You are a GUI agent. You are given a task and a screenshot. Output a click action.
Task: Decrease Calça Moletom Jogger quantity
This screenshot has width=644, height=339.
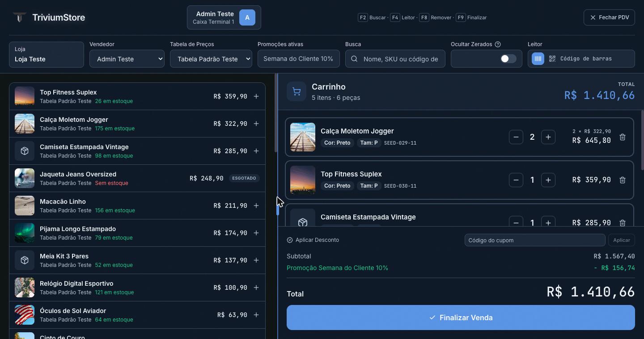click(x=516, y=137)
